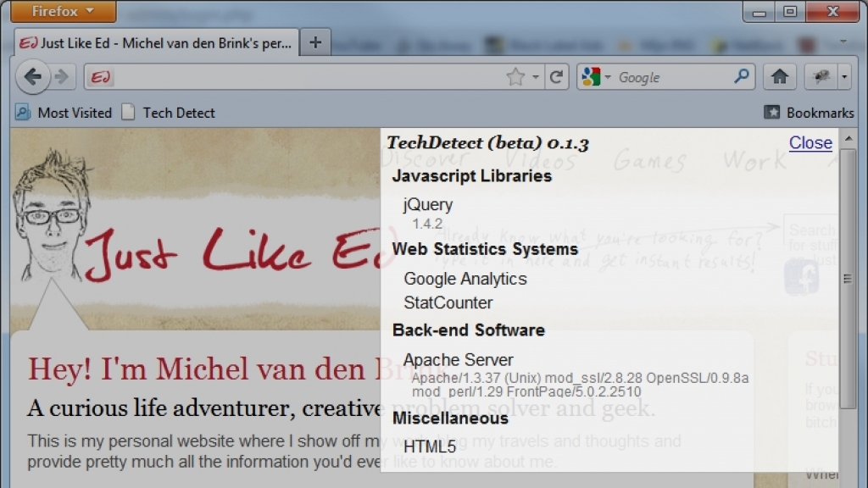Minimize the Firefox window
The width and height of the screenshot is (868, 488).
[x=759, y=12]
